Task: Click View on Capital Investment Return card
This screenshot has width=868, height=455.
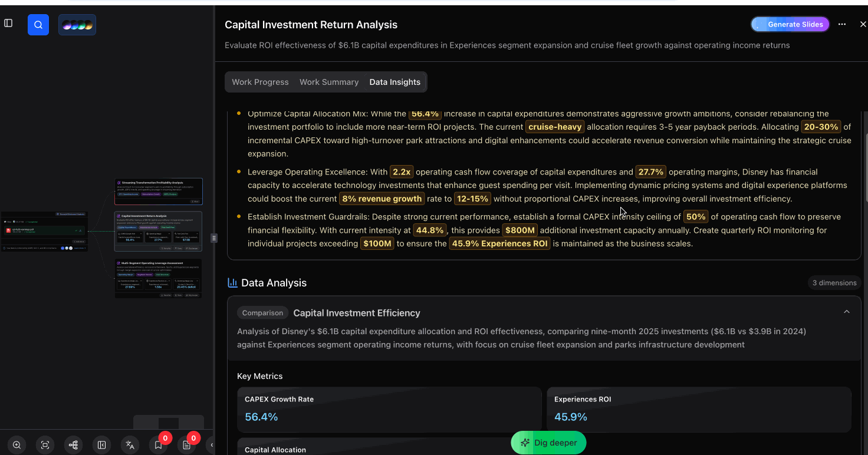Action: [x=179, y=248]
